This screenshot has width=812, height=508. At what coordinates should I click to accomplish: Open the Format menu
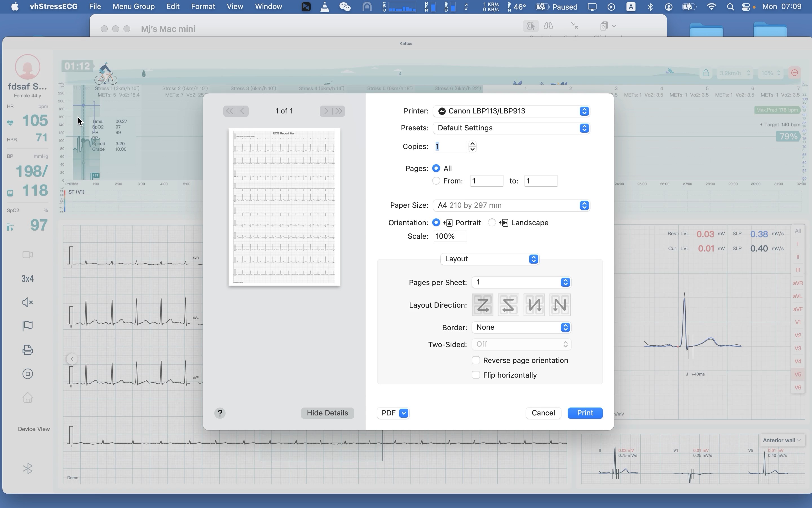click(203, 7)
